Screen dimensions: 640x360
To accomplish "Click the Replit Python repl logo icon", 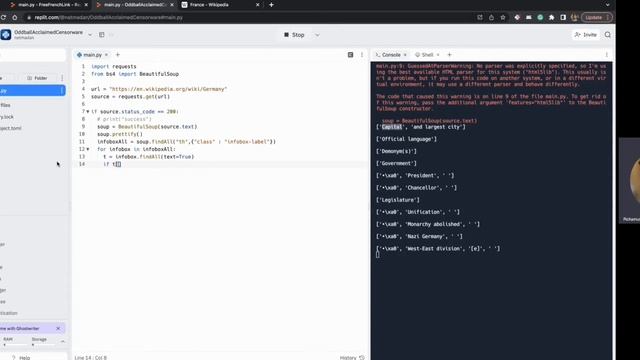I will pyautogui.click(x=6, y=35).
